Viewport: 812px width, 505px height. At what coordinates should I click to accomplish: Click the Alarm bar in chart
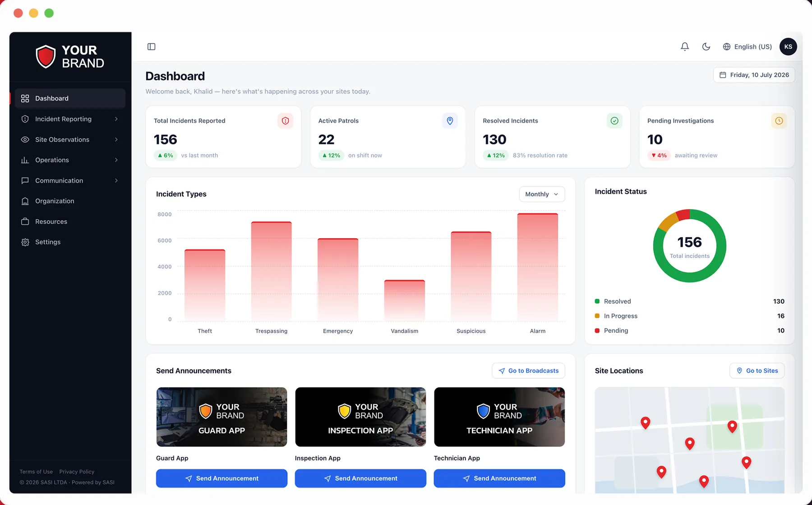(538, 267)
